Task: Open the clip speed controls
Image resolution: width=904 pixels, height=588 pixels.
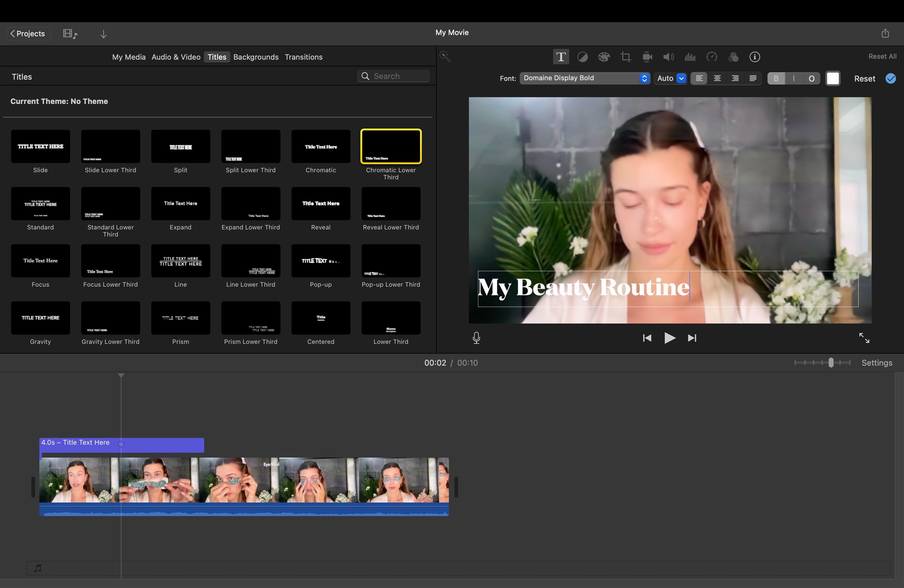Action: click(x=712, y=57)
